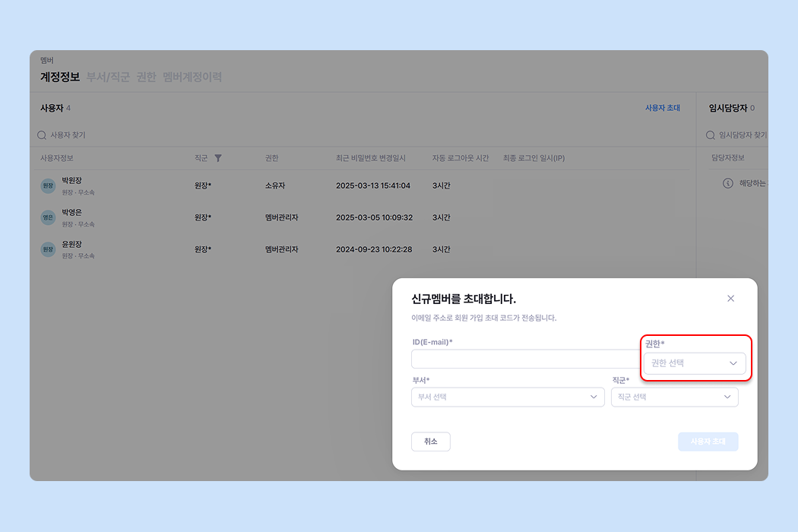Click the 최근 비밀번호 변경일시 column header
Image resolution: width=798 pixels, height=532 pixels.
[371, 158]
